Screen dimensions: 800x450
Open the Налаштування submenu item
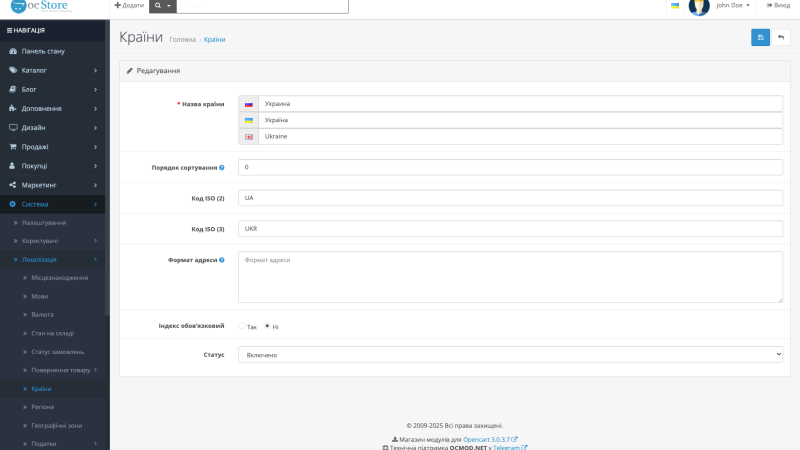pos(53,222)
